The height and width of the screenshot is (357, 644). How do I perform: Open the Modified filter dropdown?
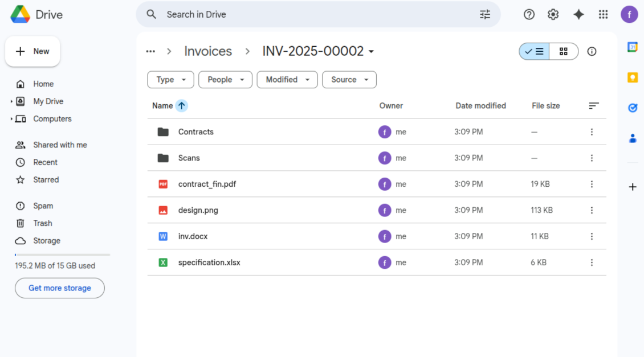tap(287, 80)
